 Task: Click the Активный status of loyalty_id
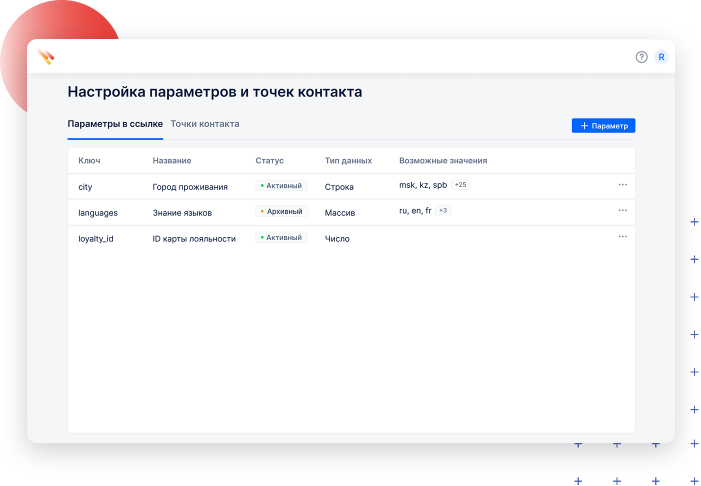282,238
